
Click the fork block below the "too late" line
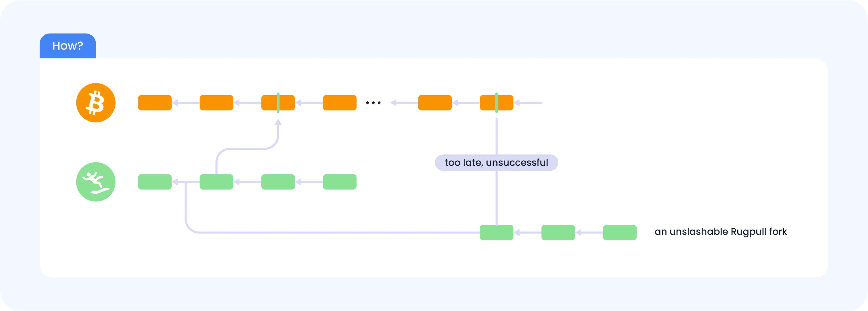(496, 232)
